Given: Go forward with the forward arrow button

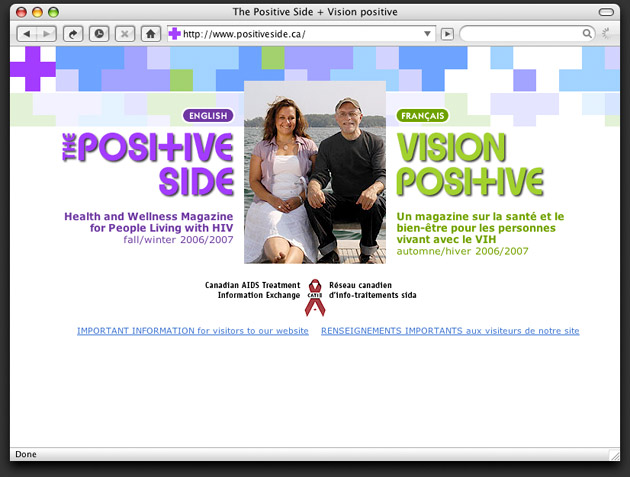Looking at the screenshot, I should pos(47,34).
